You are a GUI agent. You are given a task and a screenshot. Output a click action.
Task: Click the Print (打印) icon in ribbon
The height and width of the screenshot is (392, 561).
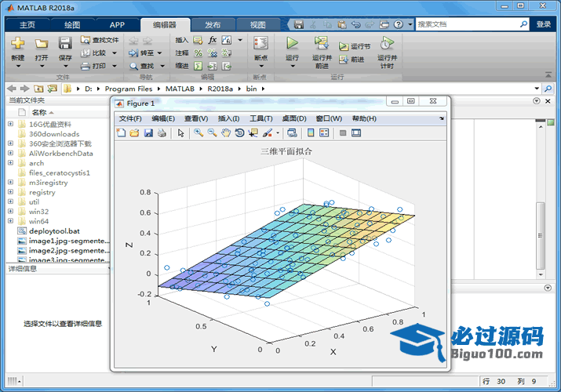click(x=86, y=66)
